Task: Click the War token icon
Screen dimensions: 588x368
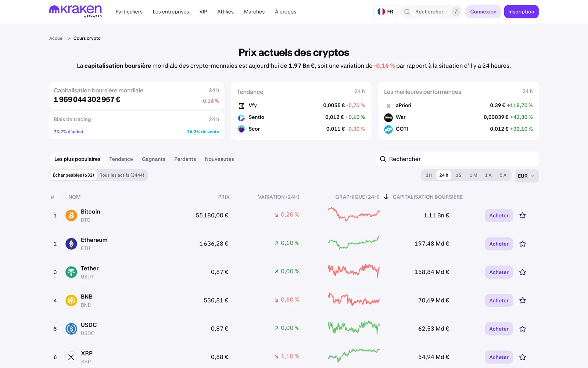Action: point(388,118)
